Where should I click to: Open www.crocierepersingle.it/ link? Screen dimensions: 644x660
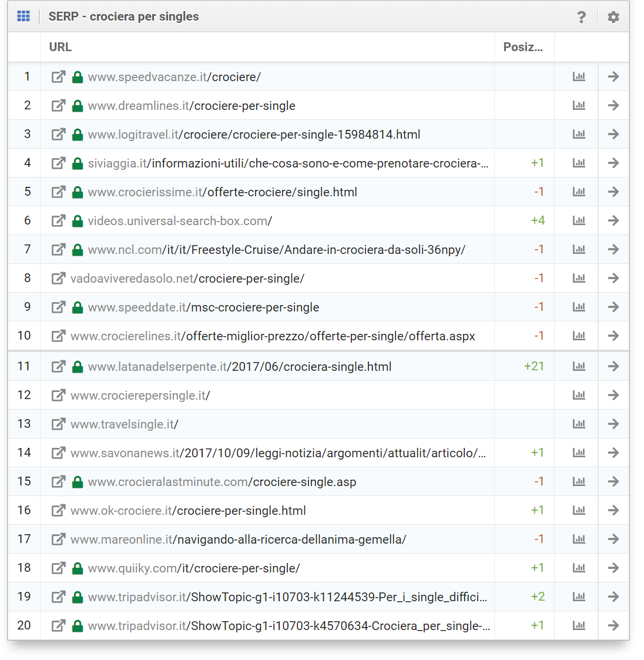pos(140,396)
